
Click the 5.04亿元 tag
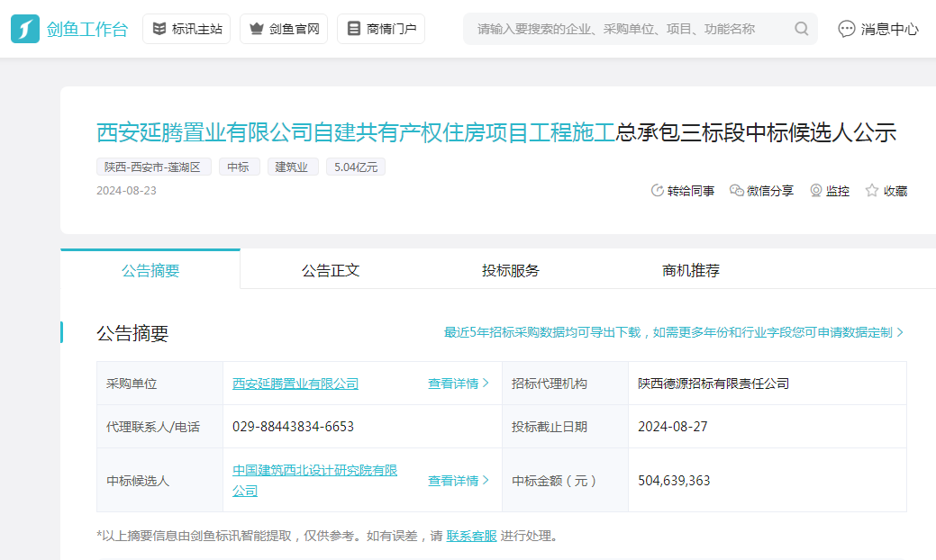tap(355, 167)
